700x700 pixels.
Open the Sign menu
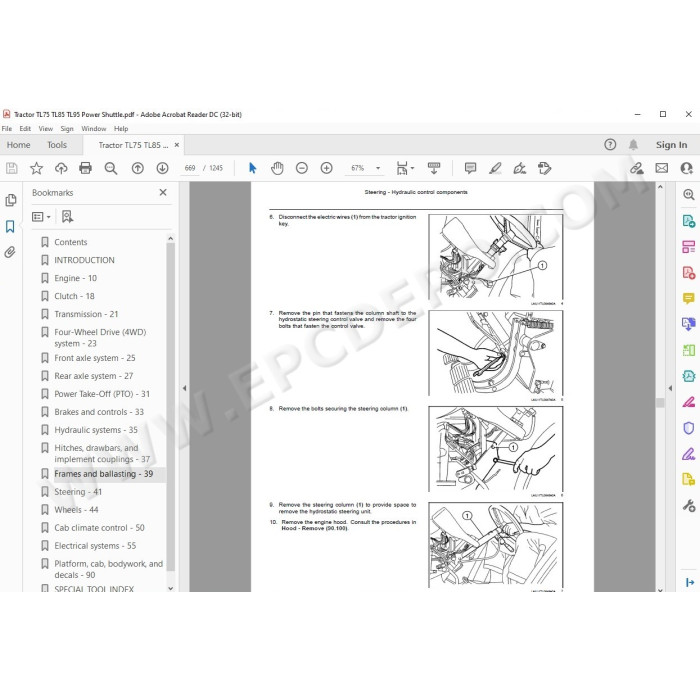tap(67, 129)
